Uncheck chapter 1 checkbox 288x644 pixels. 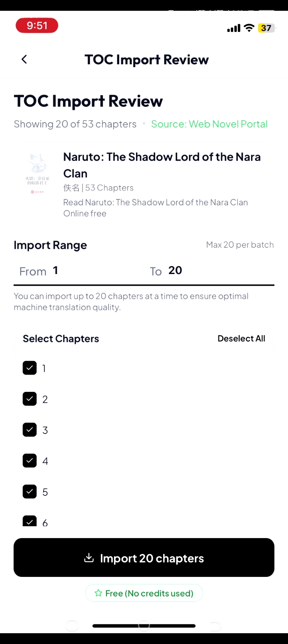pyautogui.click(x=30, y=368)
